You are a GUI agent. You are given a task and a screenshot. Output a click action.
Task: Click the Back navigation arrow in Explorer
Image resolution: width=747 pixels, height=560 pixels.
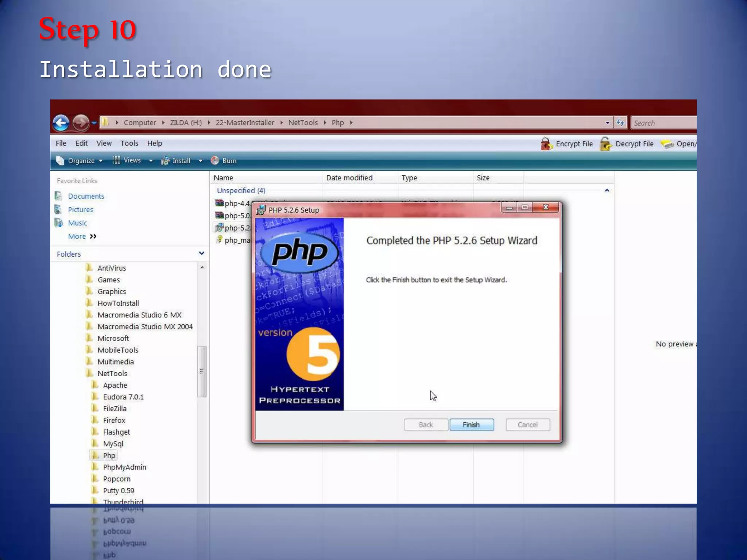[61, 122]
